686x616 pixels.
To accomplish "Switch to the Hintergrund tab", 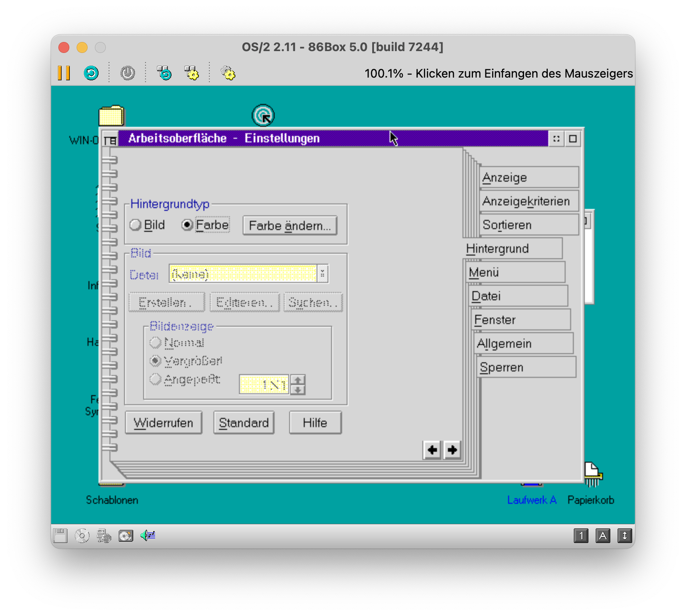I will [513, 249].
